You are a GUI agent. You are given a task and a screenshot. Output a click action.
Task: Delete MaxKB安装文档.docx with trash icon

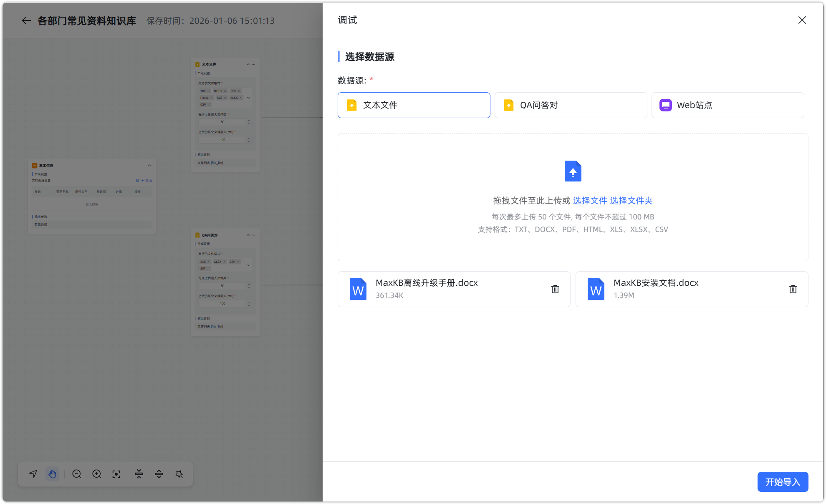point(793,289)
